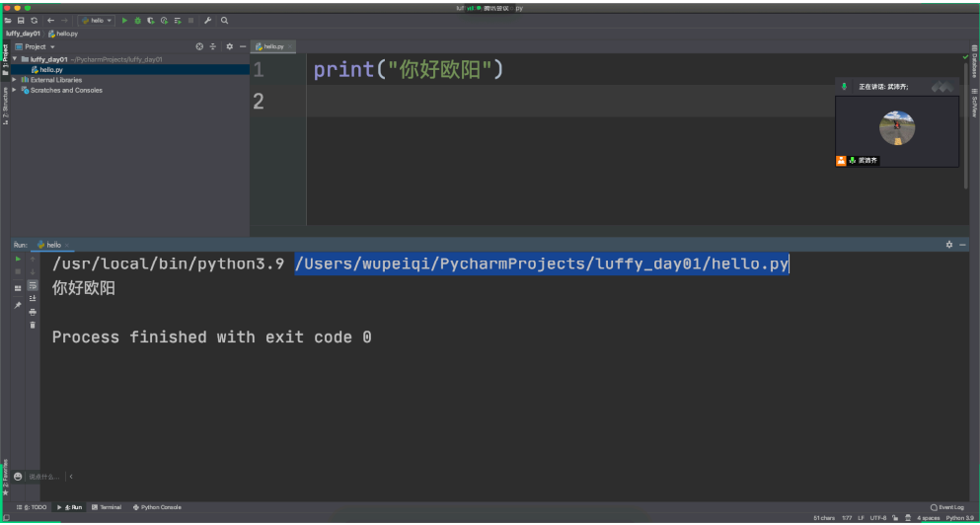Close the hello.py editor tab
Image resolution: width=980 pixels, height=525 pixels.
click(290, 47)
